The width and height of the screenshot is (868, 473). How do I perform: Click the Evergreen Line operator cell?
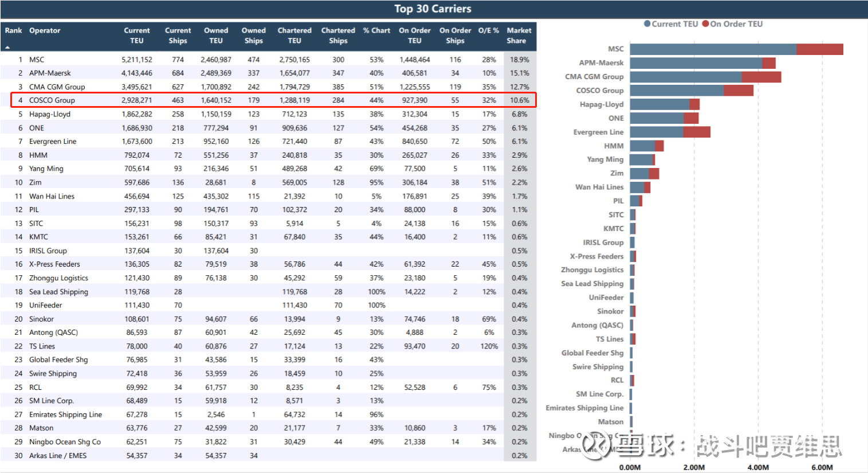[53, 142]
